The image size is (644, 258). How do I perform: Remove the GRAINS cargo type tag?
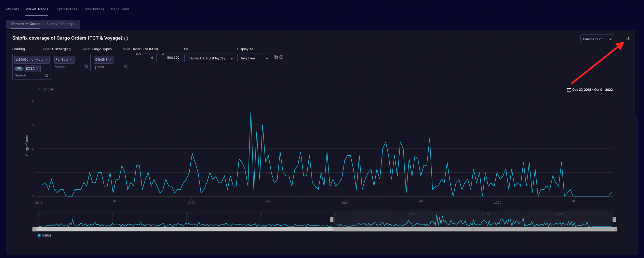pyautogui.click(x=110, y=60)
